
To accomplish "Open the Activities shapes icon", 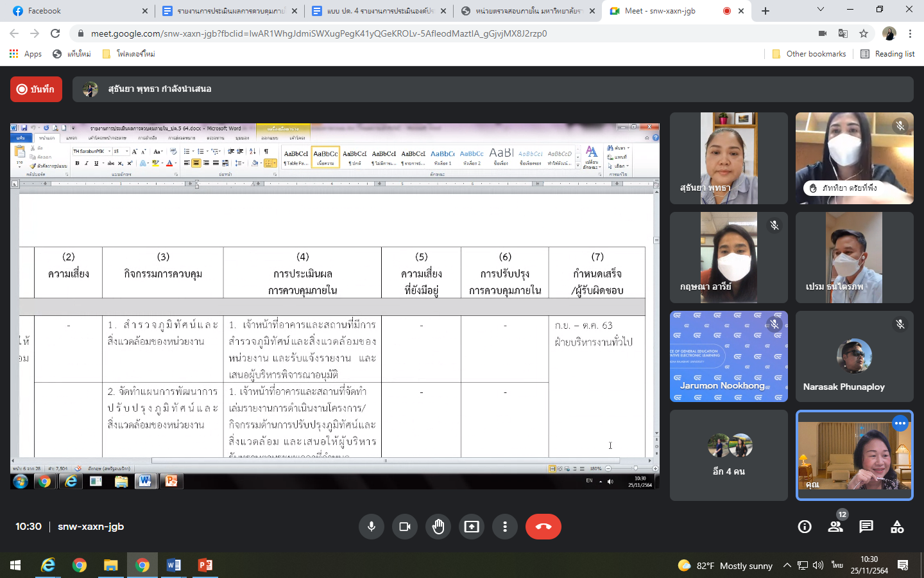I will pyautogui.click(x=897, y=527).
